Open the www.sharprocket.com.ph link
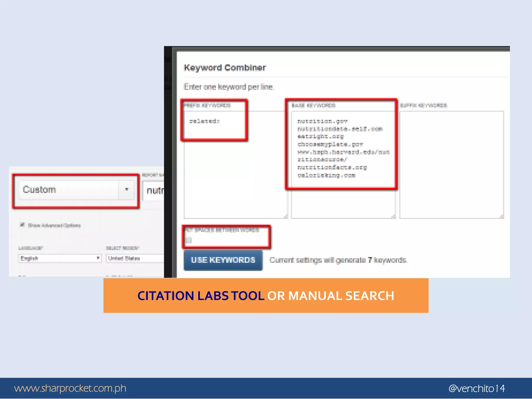 pos(70,388)
